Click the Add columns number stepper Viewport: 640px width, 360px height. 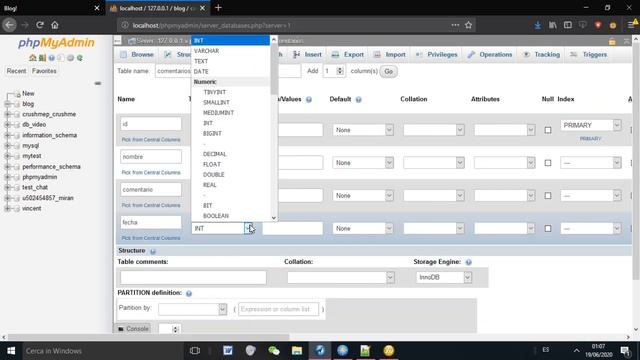340,71
